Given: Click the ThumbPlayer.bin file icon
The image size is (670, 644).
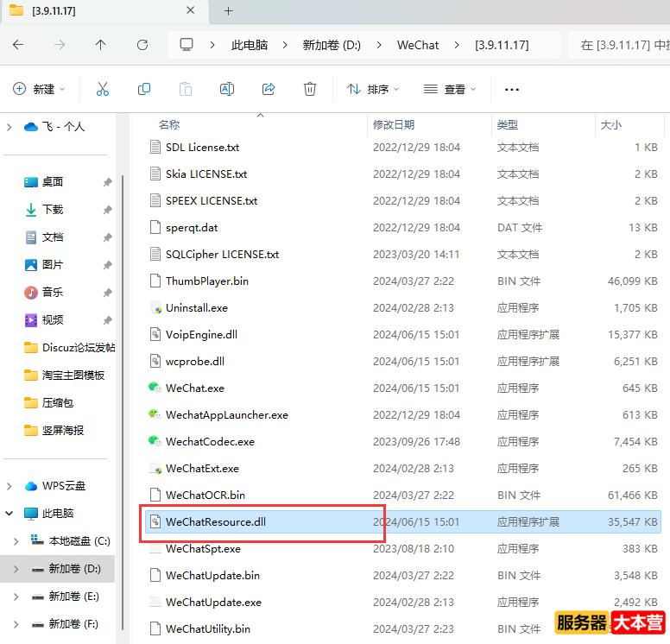Looking at the screenshot, I should tap(155, 281).
